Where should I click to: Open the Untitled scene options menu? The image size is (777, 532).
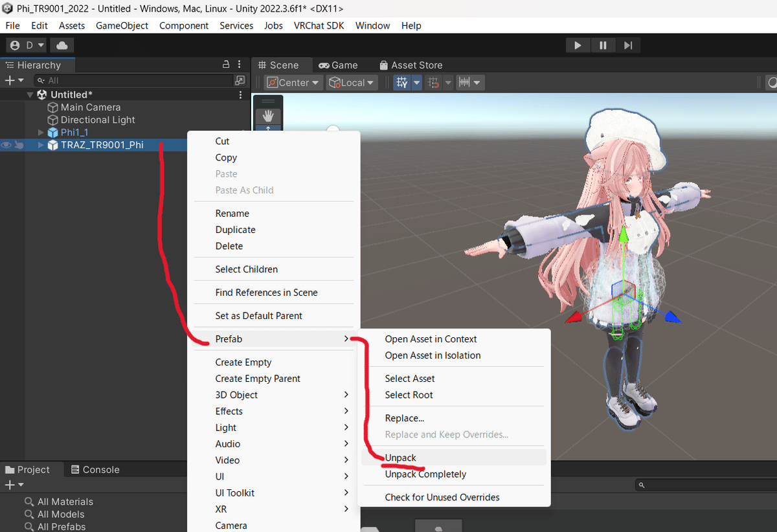click(x=241, y=94)
